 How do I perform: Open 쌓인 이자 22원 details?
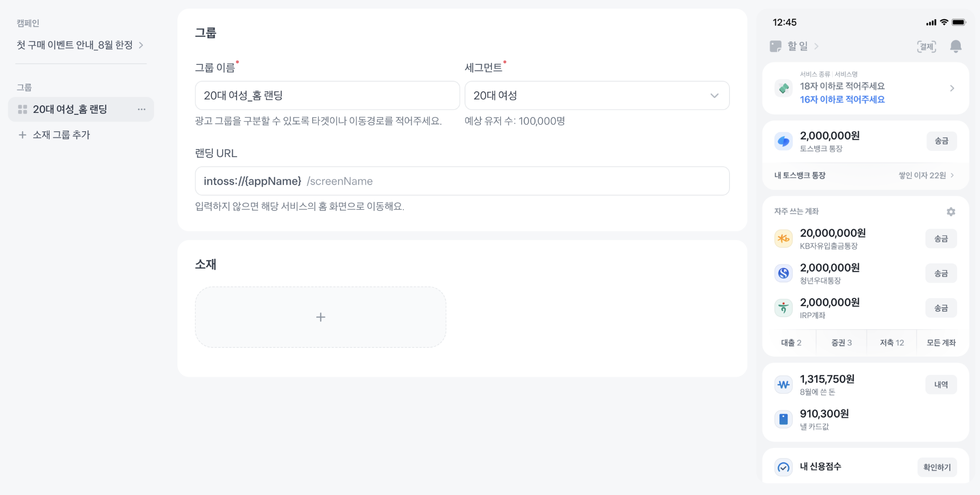[x=926, y=175]
